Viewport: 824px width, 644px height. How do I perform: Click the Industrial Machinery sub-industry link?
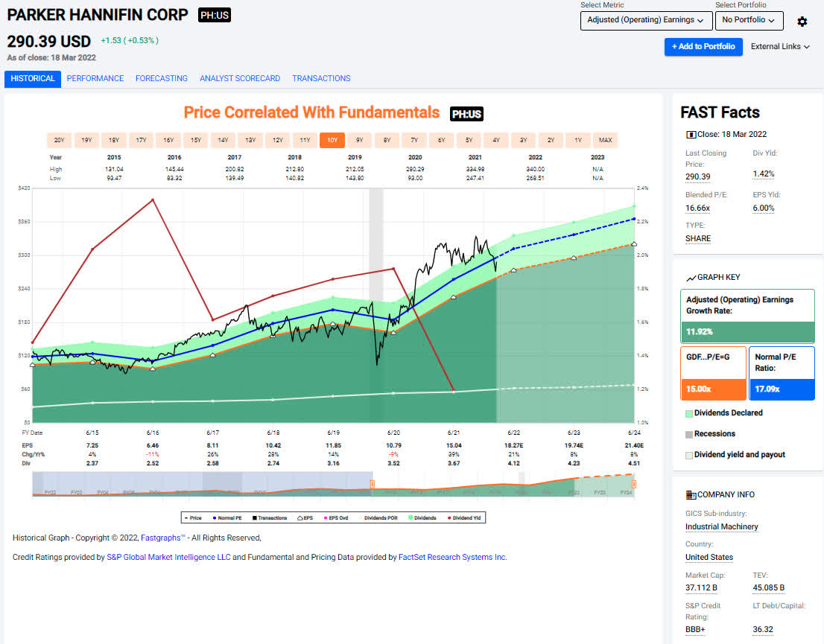pyautogui.click(x=721, y=527)
